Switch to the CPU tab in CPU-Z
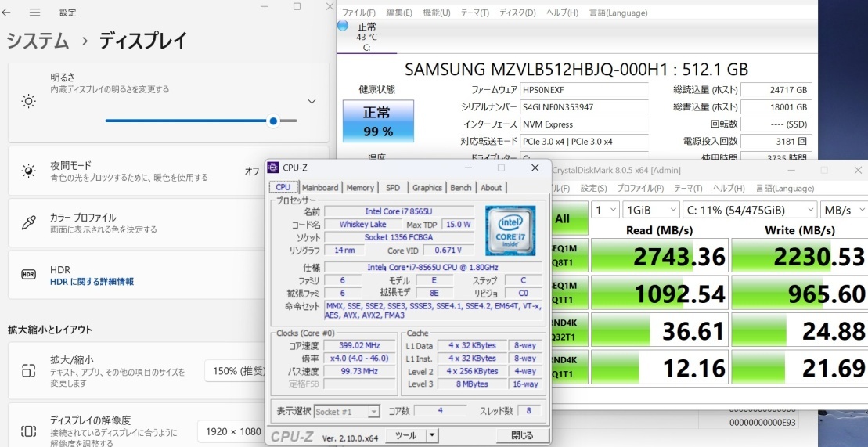The width and height of the screenshot is (868, 447). [283, 187]
